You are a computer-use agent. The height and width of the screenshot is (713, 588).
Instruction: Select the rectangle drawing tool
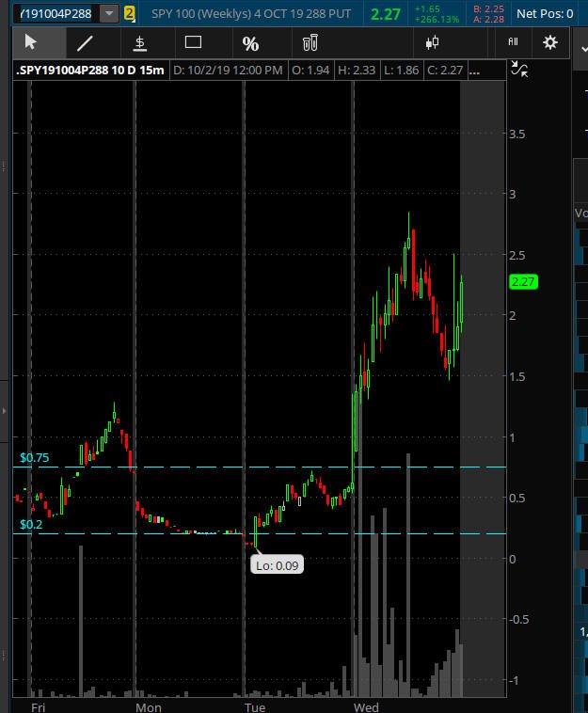pos(193,42)
